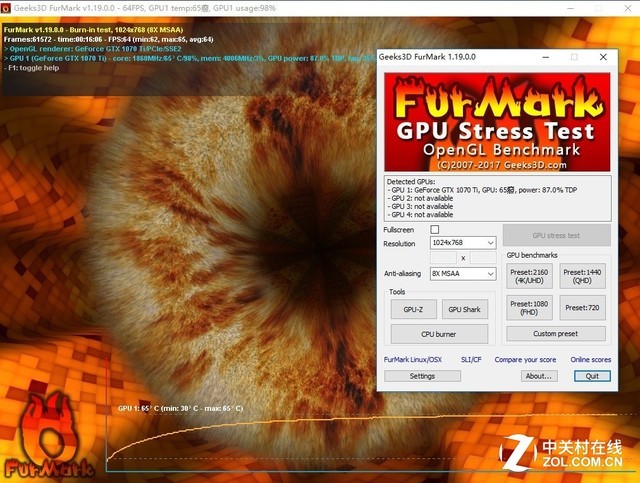The image size is (640, 483).
Task: Launch the GPU Shark tool
Action: pos(464,309)
